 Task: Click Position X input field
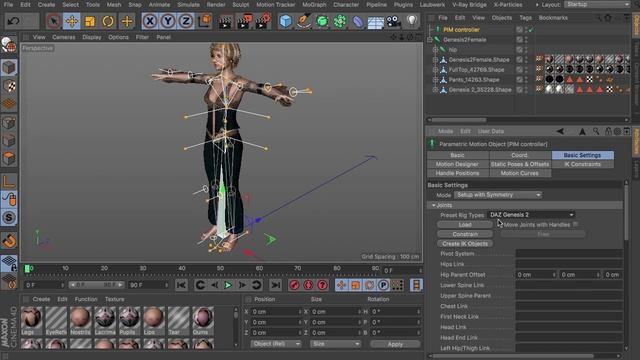[x=276, y=311]
